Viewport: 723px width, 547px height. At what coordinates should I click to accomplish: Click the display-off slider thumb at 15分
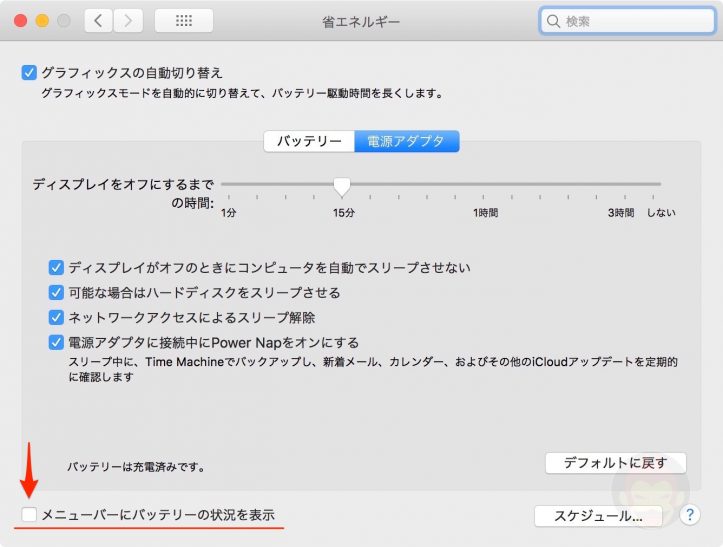pos(342,187)
